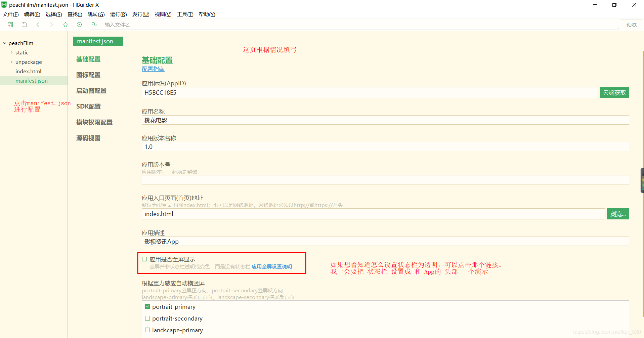The width and height of the screenshot is (644, 338).
Task: Open the 帮助(Y) menu
Action: (207, 14)
